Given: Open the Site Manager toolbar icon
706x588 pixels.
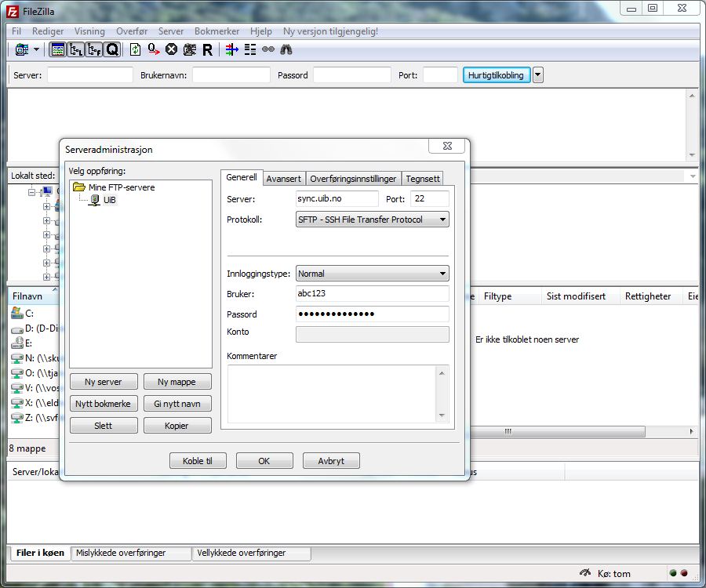Looking at the screenshot, I should pos(21,49).
